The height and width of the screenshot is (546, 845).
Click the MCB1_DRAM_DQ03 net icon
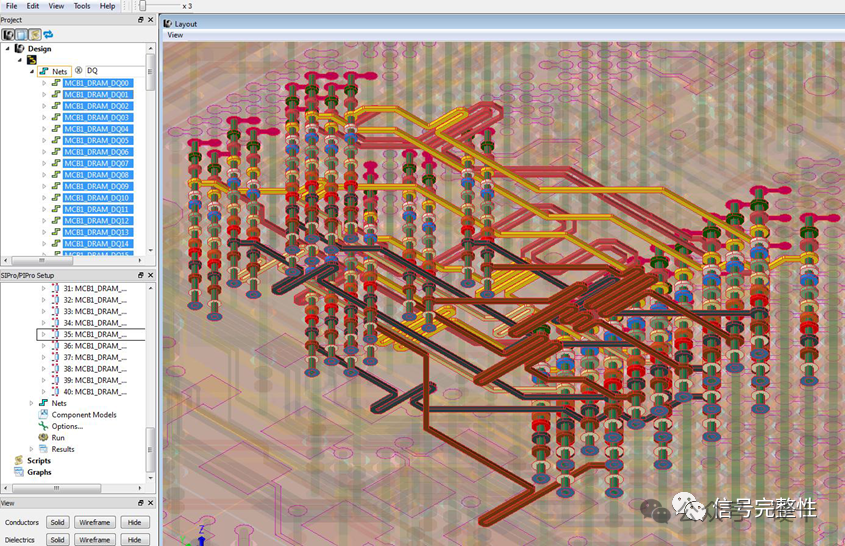pos(56,118)
